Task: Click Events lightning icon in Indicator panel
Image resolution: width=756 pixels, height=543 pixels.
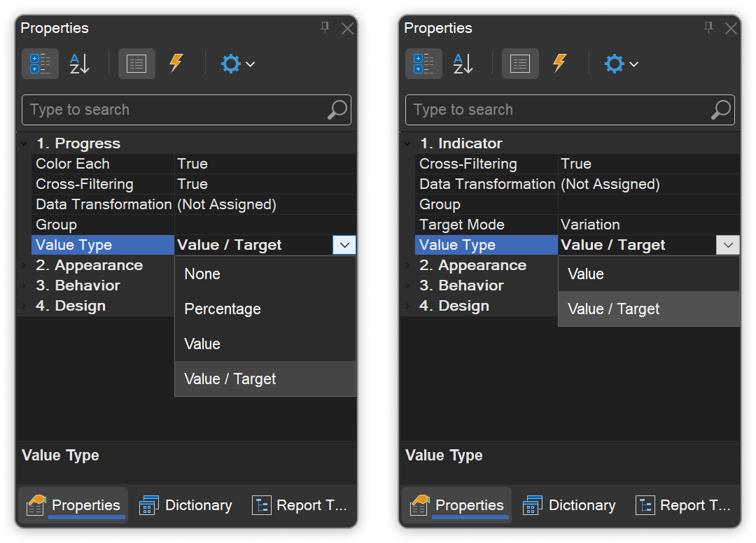Action: click(559, 64)
